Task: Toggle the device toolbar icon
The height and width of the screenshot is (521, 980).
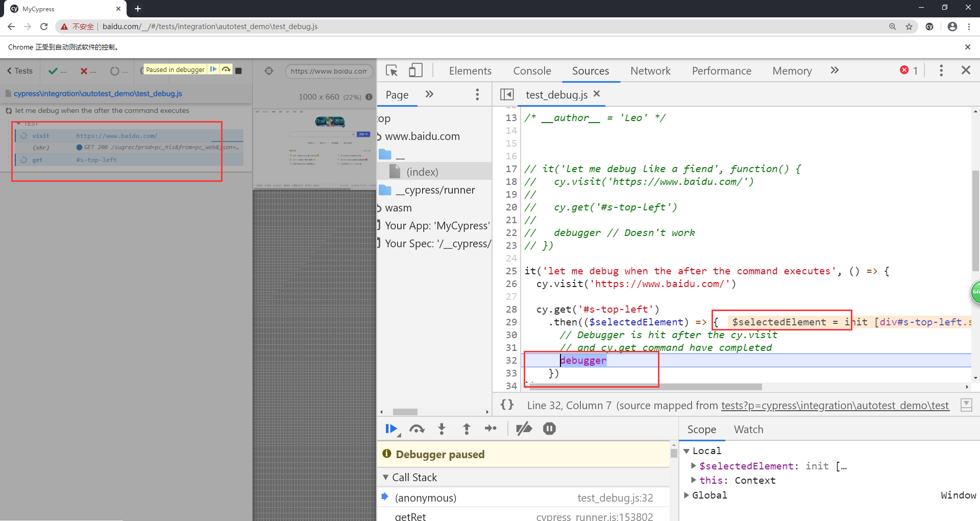Action: click(x=415, y=70)
